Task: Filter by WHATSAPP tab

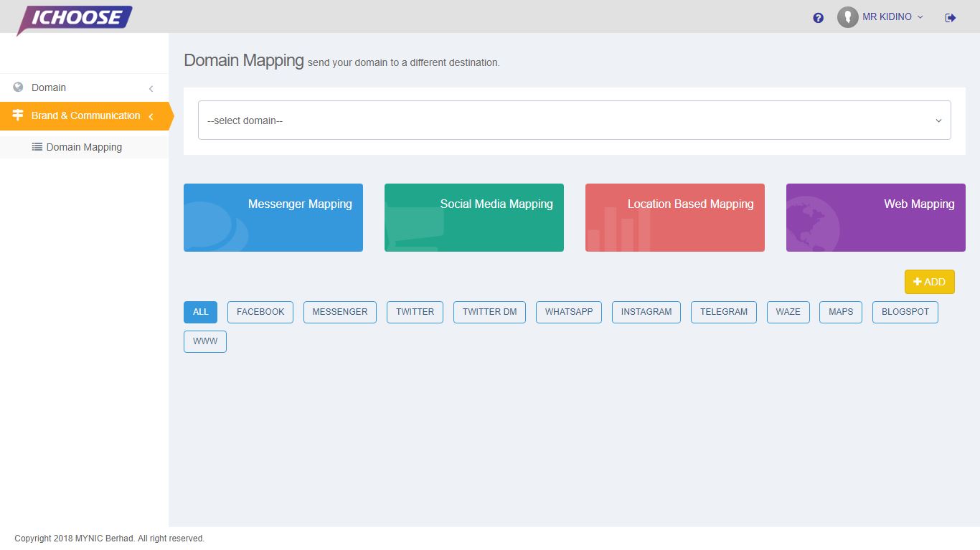Action: pyautogui.click(x=569, y=312)
